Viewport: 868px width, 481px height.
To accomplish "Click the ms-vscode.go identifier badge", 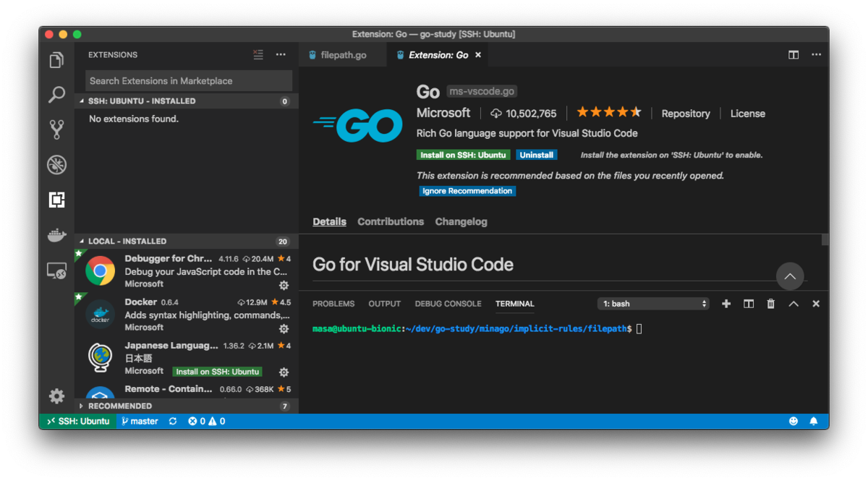I will 482,91.
